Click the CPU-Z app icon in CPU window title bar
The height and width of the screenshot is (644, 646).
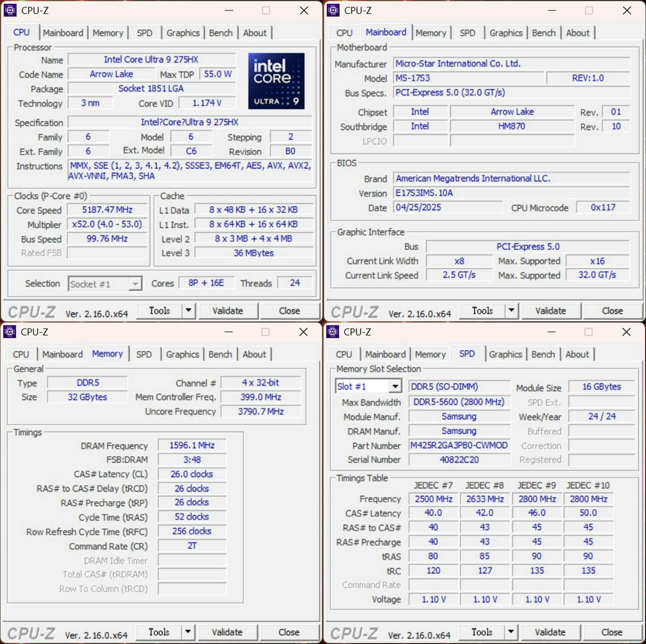(10, 10)
